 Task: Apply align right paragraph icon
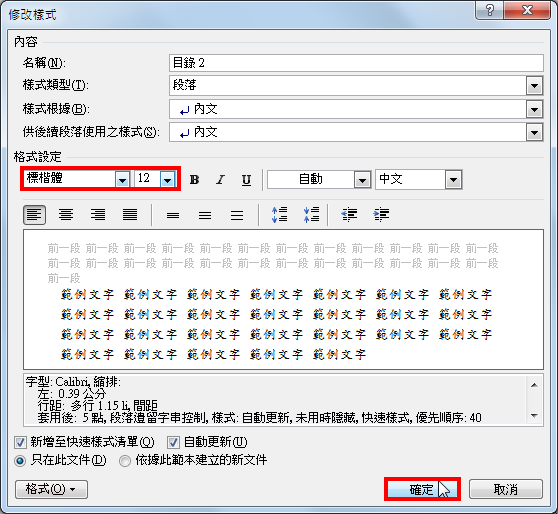point(98,215)
